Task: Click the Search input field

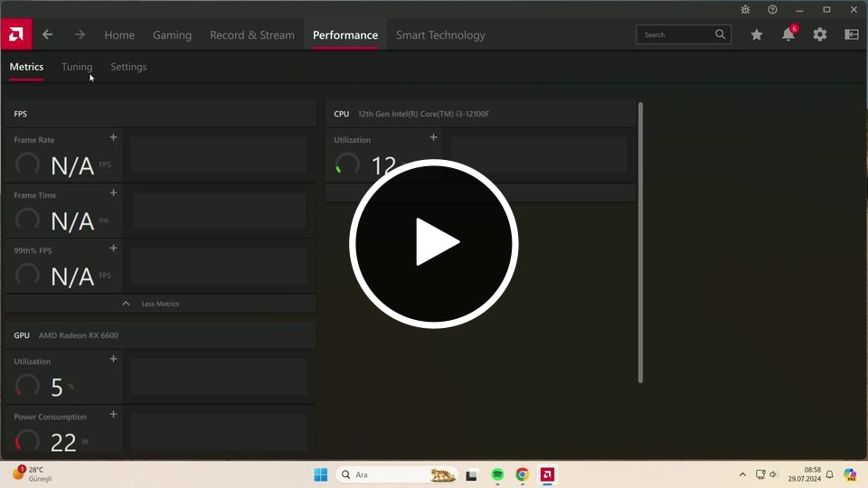Action: pos(676,34)
